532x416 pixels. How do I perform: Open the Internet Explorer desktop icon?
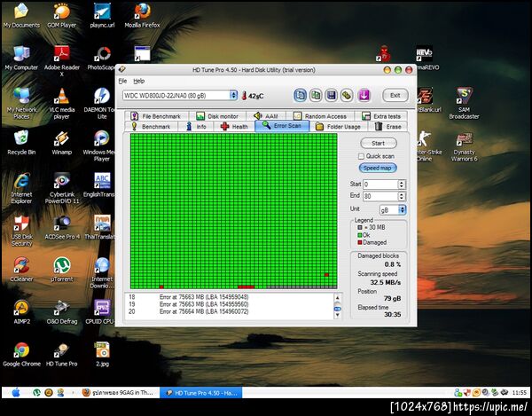pos(21,188)
